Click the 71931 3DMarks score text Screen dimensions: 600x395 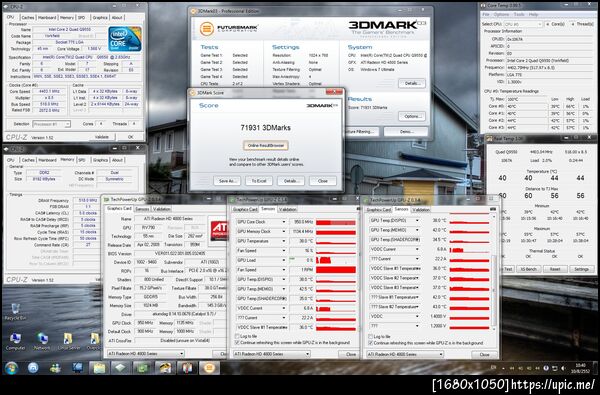click(x=266, y=128)
